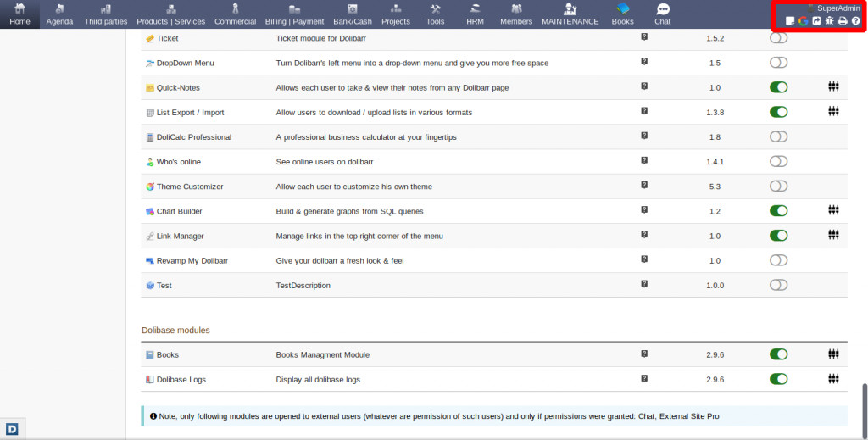The height and width of the screenshot is (440, 868).
Task: Enable the DropDown Menu module toggle
Action: (x=778, y=63)
